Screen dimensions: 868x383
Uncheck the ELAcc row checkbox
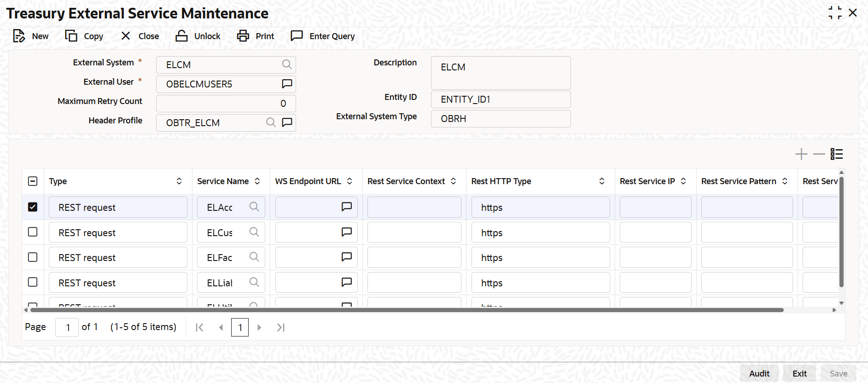pos(33,207)
